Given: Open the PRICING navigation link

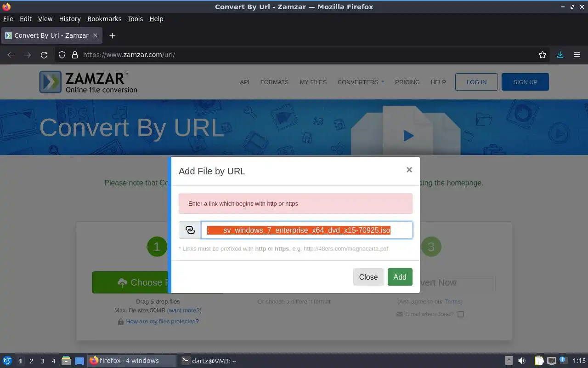Looking at the screenshot, I should [407, 82].
